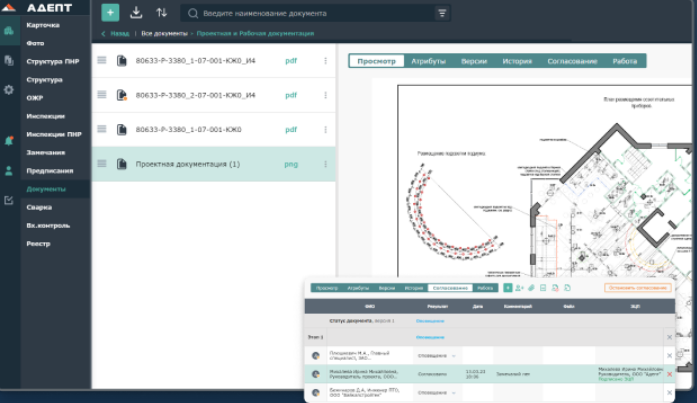Click the documents icon in narrow sidebar

[x=9, y=60]
